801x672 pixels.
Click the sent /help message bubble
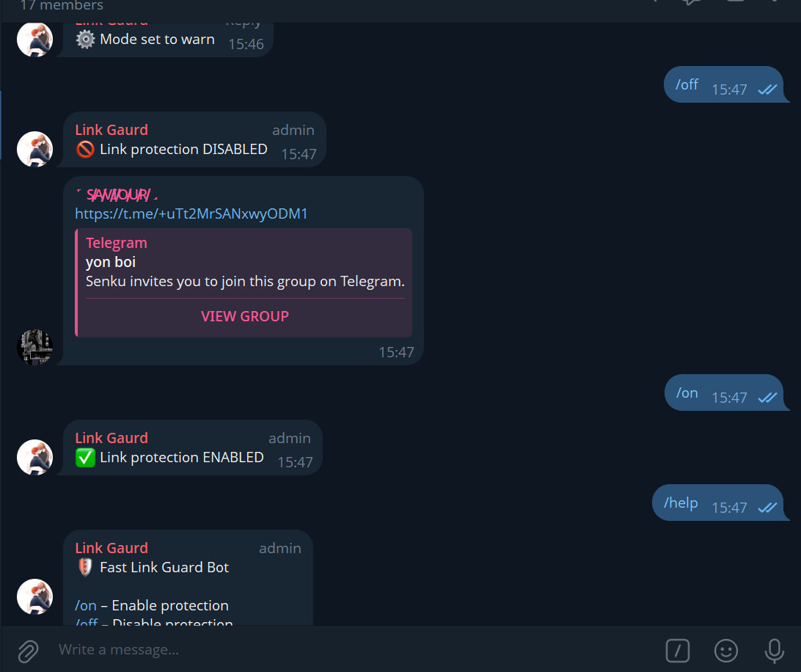pos(719,503)
